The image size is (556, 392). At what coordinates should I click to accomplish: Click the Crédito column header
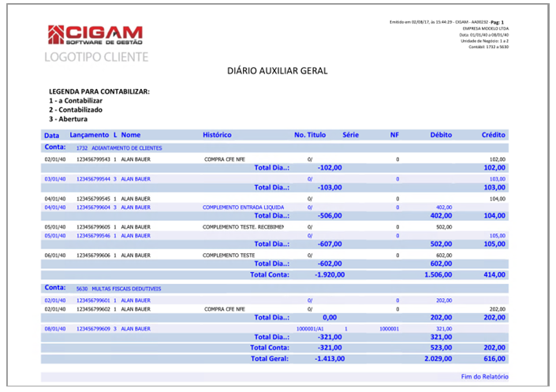(493, 135)
